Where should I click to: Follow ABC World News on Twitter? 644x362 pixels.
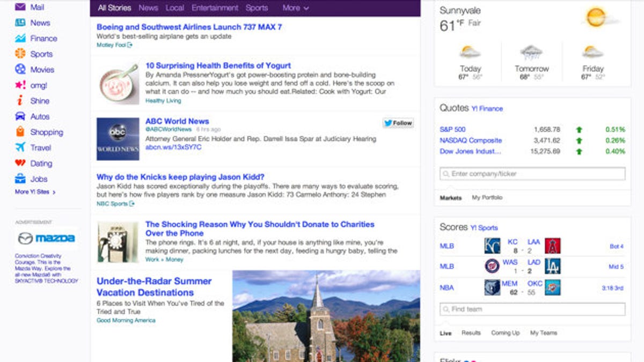398,123
